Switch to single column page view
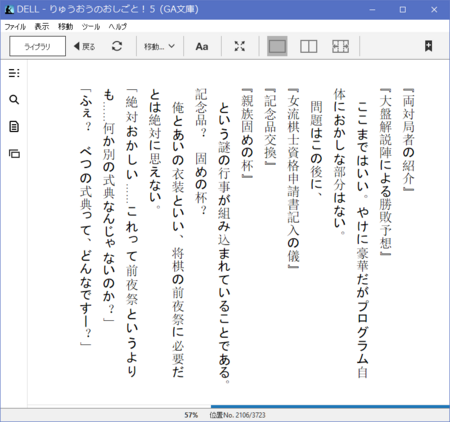Screen dimensions: 450x422 (277, 46)
